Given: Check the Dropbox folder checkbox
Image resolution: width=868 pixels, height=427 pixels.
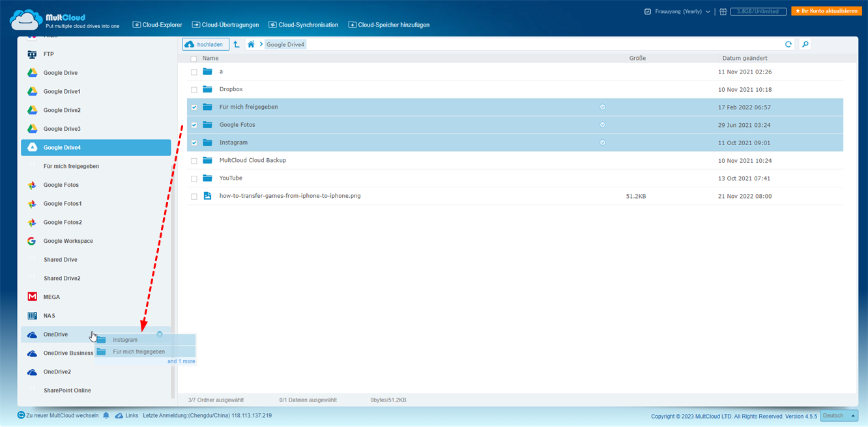Looking at the screenshot, I should 194,90.
